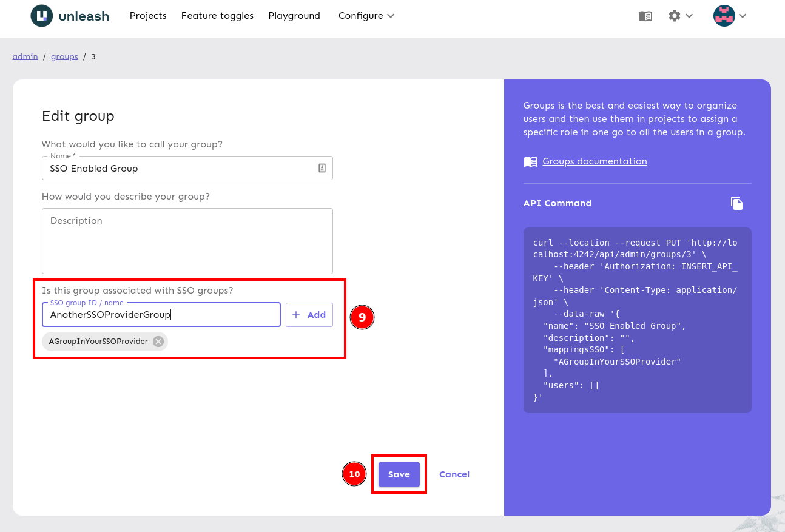Viewport: 785px width, 532px height.
Task: Navigate to groups via the breadcrumb
Action: pos(64,56)
